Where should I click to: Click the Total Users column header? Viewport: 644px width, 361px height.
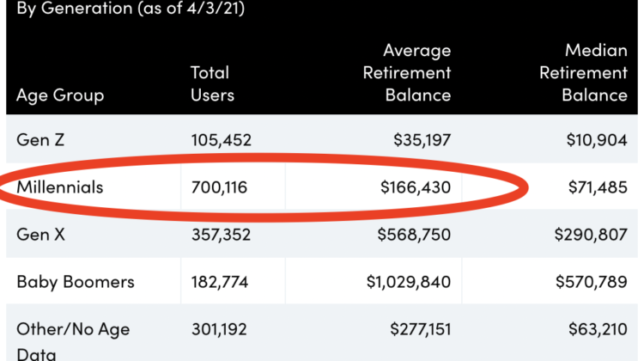210,84
